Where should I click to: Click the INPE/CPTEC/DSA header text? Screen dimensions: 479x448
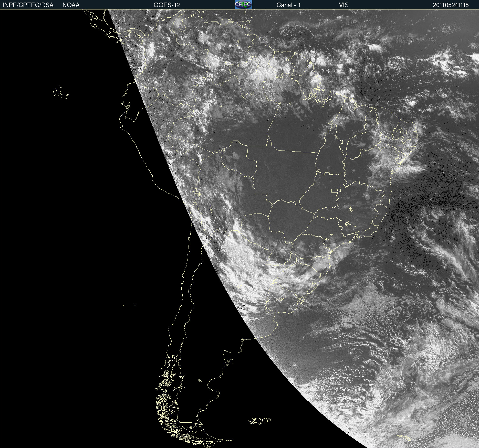coord(28,5)
